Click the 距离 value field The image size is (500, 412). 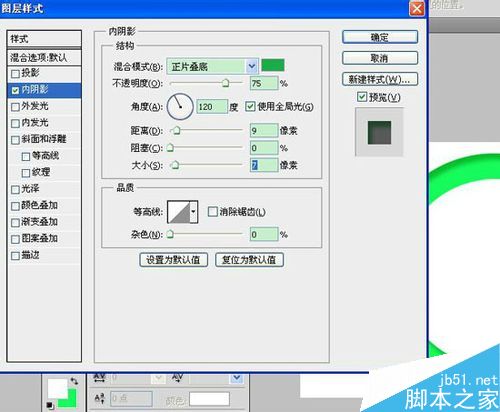(264, 131)
